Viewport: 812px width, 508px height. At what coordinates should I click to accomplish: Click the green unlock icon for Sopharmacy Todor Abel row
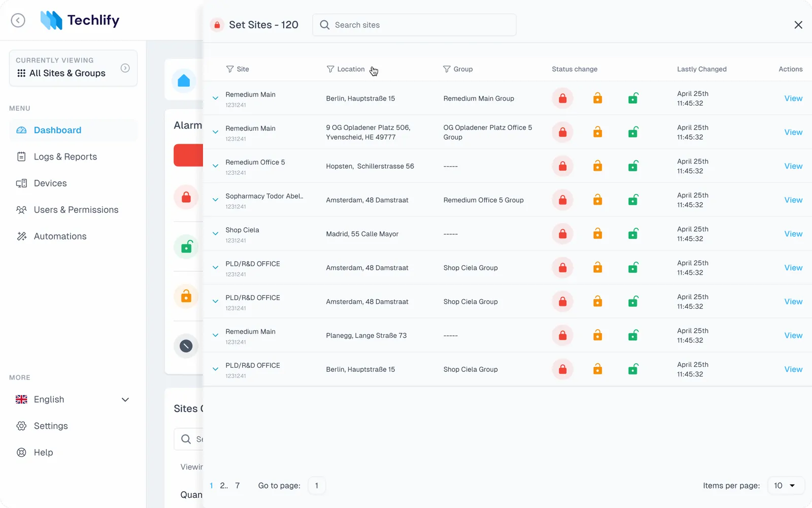click(x=633, y=200)
